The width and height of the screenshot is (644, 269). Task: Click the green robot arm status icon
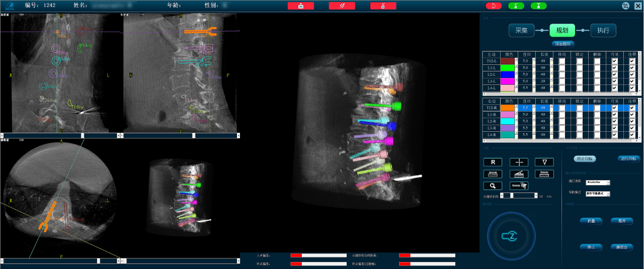point(516,6)
